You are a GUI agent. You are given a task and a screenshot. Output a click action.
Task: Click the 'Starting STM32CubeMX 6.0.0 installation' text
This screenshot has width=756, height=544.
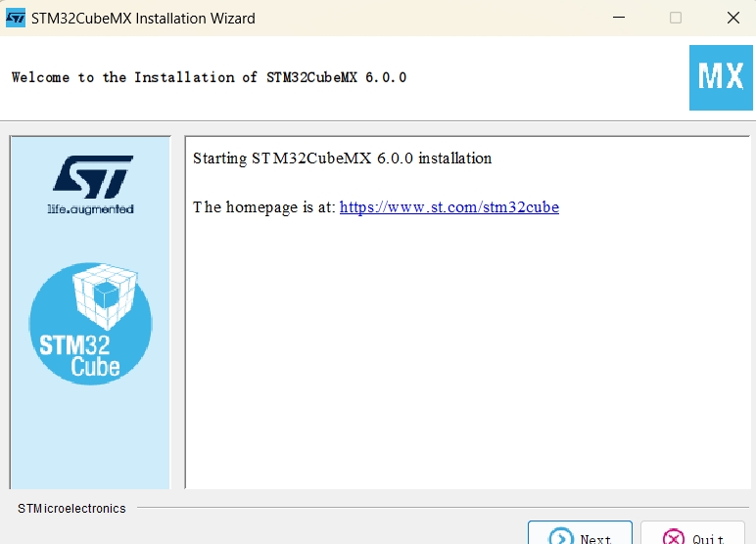pyautogui.click(x=343, y=159)
